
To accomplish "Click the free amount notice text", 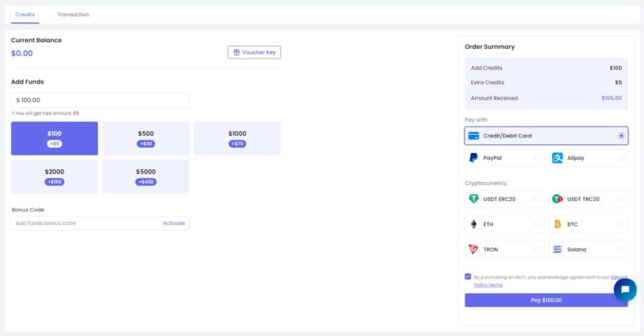I will click(46, 113).
